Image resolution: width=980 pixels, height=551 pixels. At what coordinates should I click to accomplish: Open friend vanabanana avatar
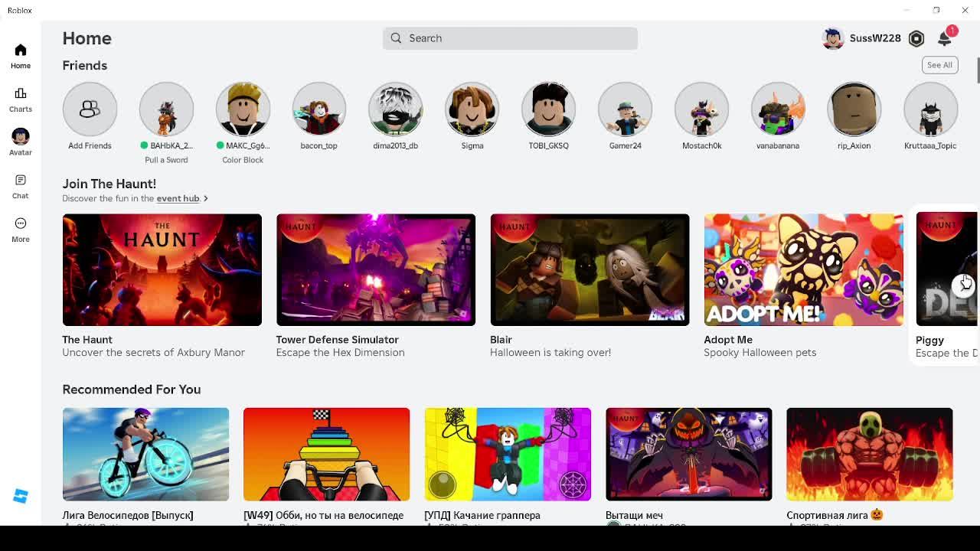point(778,109)
